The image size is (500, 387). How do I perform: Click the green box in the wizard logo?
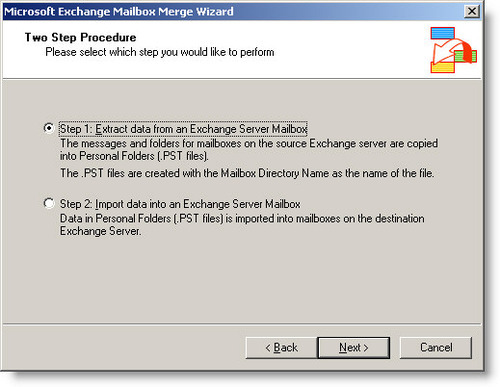tap(466, 56)
